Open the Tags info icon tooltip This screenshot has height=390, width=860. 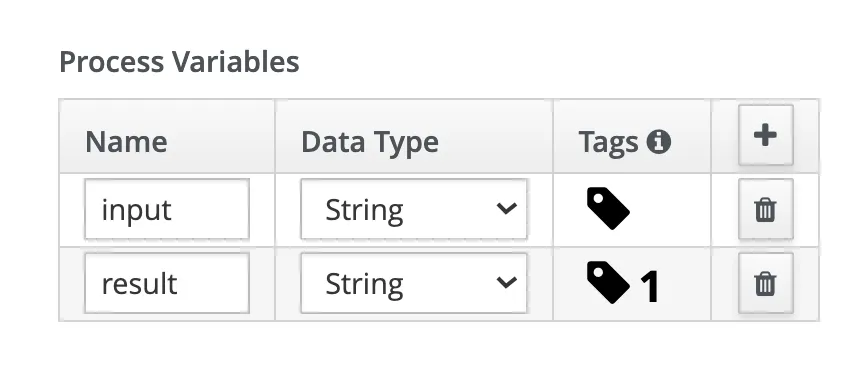(658, 142)
